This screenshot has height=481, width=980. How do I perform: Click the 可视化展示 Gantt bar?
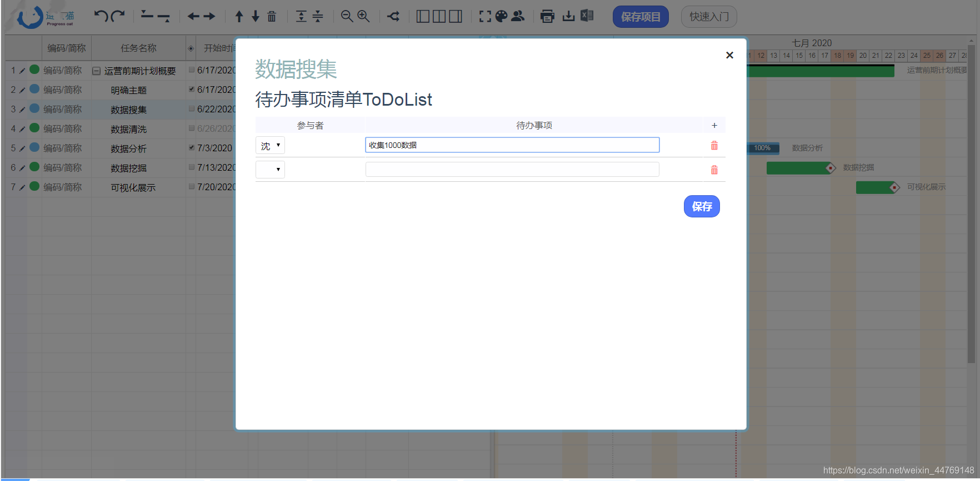click(876, 187)
